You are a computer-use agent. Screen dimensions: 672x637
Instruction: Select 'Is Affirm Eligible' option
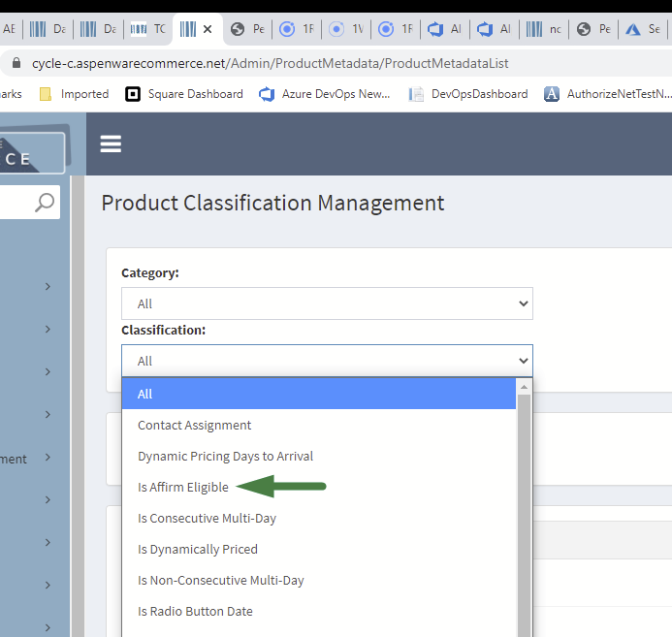183,487
